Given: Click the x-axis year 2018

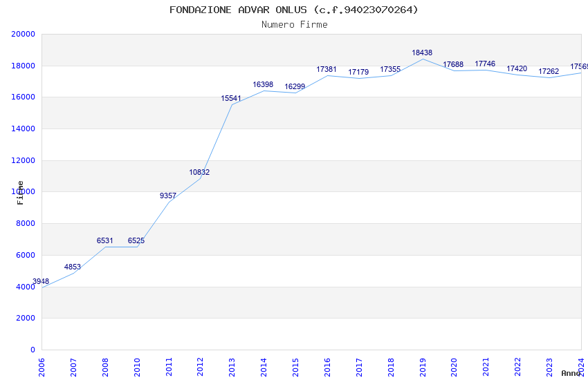Looking at the screenshot, I should point(391,368).
